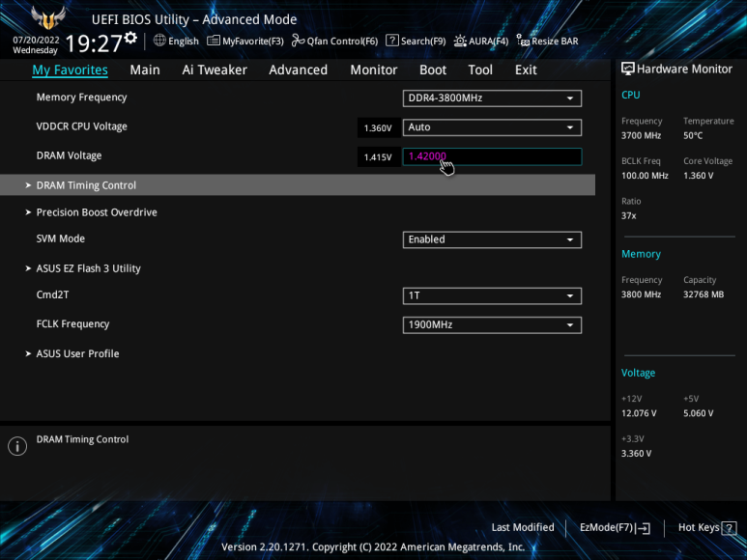Screen dimensions: 747x560
Task: Click the Hardware Monitor display icon
Action: [x=627, y=69]
